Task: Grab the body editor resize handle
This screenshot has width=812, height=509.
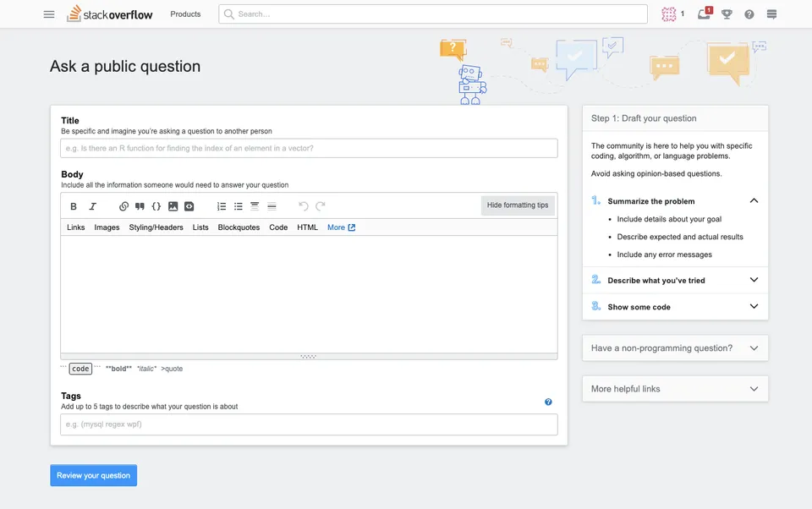Action: click(309, 356)
